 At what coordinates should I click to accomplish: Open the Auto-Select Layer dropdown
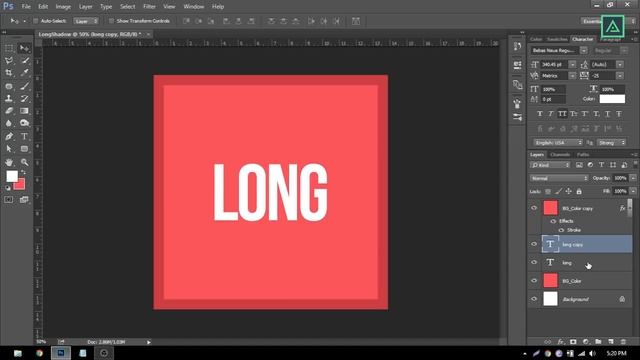pos(86,21)
